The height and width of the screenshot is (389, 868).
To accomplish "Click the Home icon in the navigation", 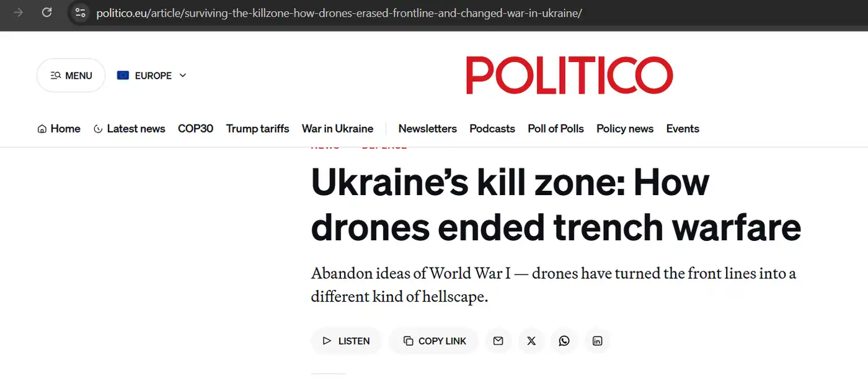I will click(41, 128).
